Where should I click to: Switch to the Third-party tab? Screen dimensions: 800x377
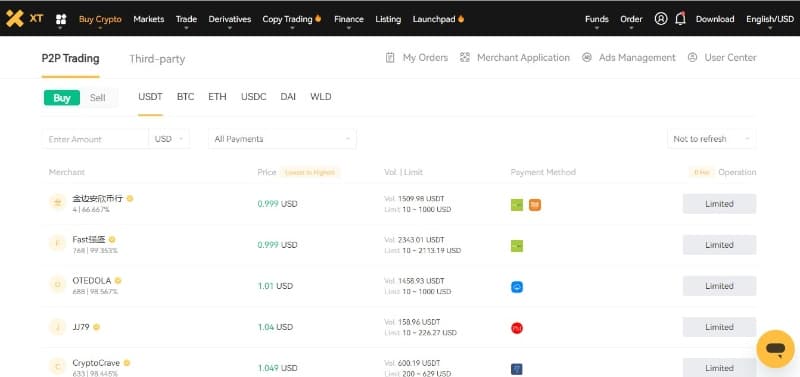[157, 59]
